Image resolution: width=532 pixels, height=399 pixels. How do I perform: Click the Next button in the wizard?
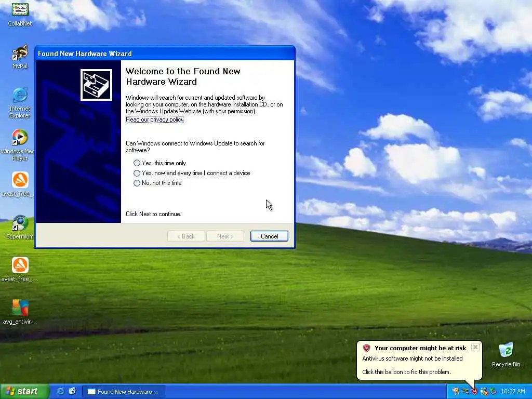[x=225, y=236]
